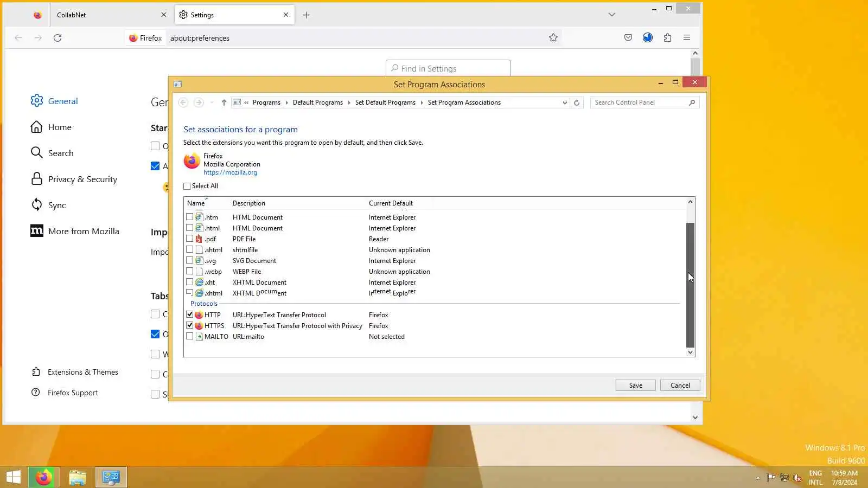Image resolution: width=868 pixels, height=488 pixels.
Task: Click Firefox's forward navigation arrow
Action: click(38, 38)
